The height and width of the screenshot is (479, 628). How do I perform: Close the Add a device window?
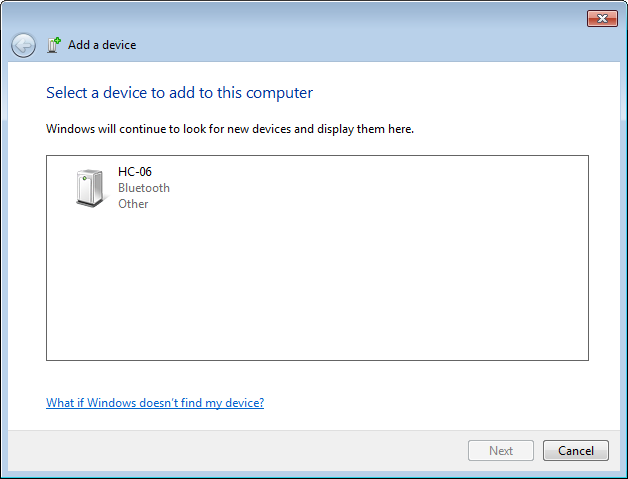602,18
